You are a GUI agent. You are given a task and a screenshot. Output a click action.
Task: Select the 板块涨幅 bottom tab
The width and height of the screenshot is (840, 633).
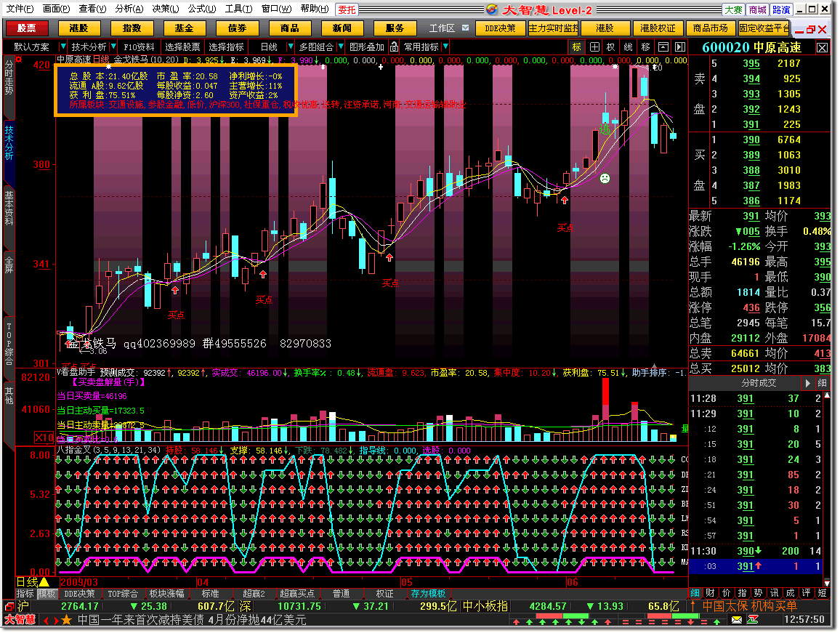[166, 594]
